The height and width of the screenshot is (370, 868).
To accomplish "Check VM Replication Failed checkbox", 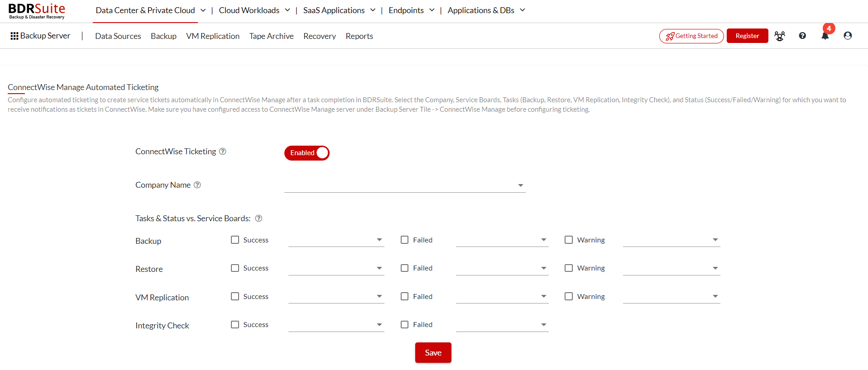I will click(405, 296).
